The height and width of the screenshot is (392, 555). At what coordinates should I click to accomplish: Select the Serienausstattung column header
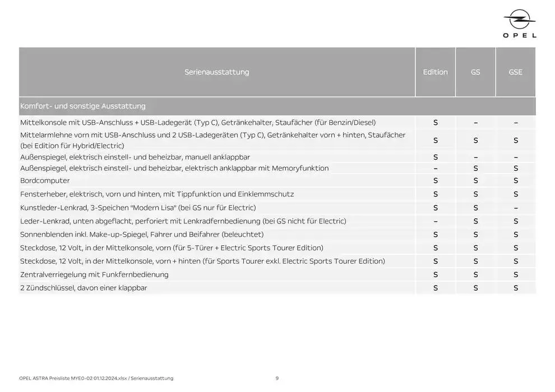[x=216, y=72]
